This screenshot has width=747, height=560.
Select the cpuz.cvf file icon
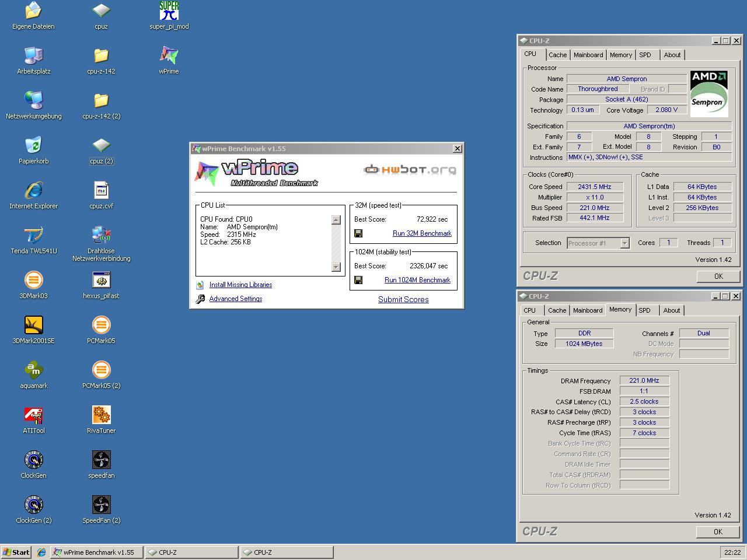(x=101, y=195)
